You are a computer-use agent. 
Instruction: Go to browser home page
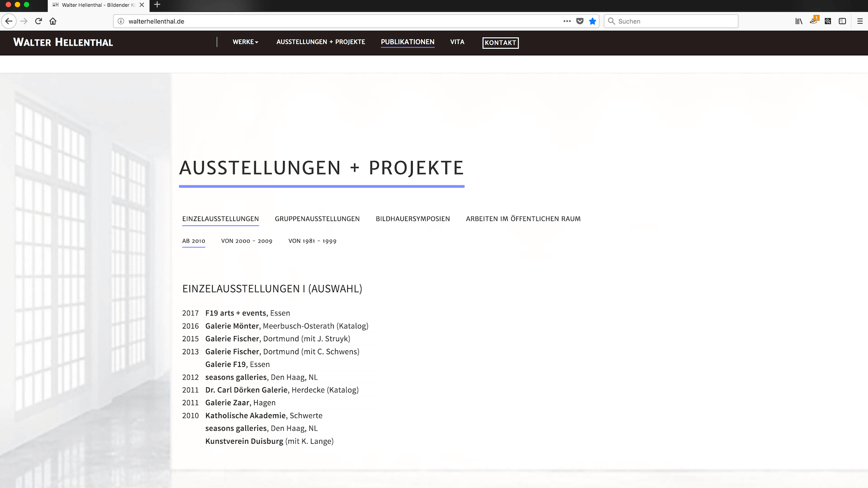click(x=52, y=21)
